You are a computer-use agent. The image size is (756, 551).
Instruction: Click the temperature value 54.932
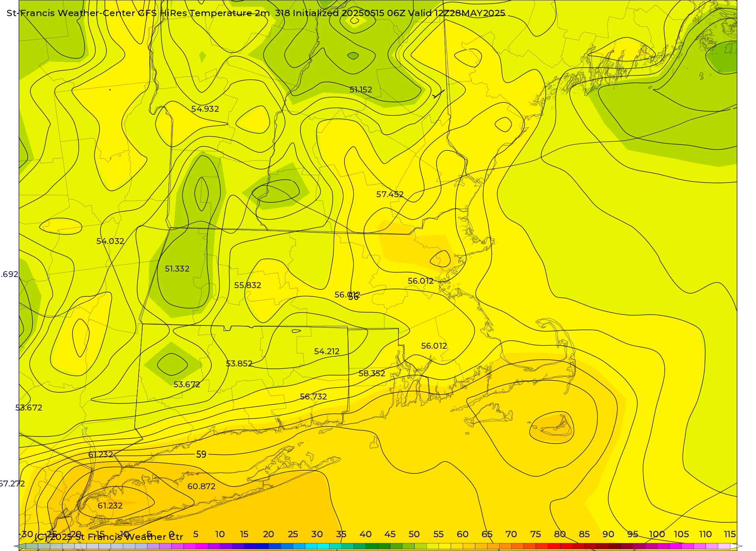205,109
